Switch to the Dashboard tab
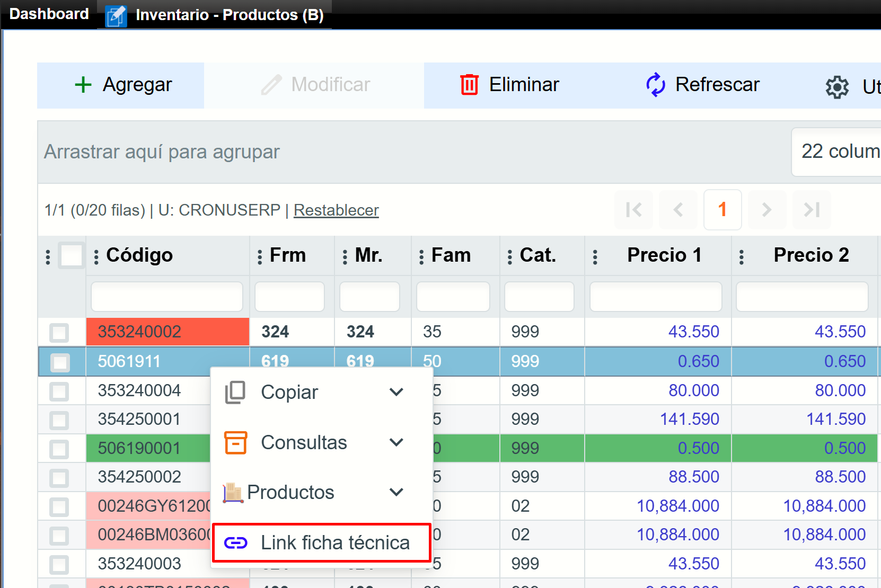 (x=49, y=14)
